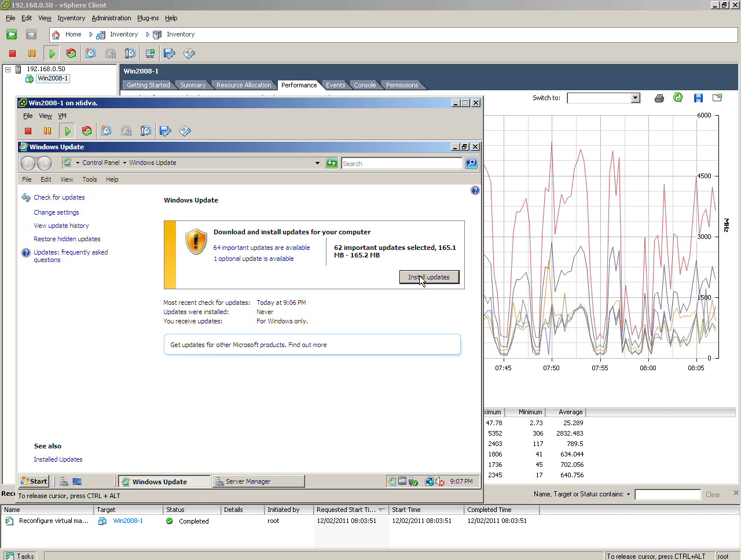Take a snapshot from the console window toolbar
741x560 pixels.
pyautogui.click(x=107, y=131)
